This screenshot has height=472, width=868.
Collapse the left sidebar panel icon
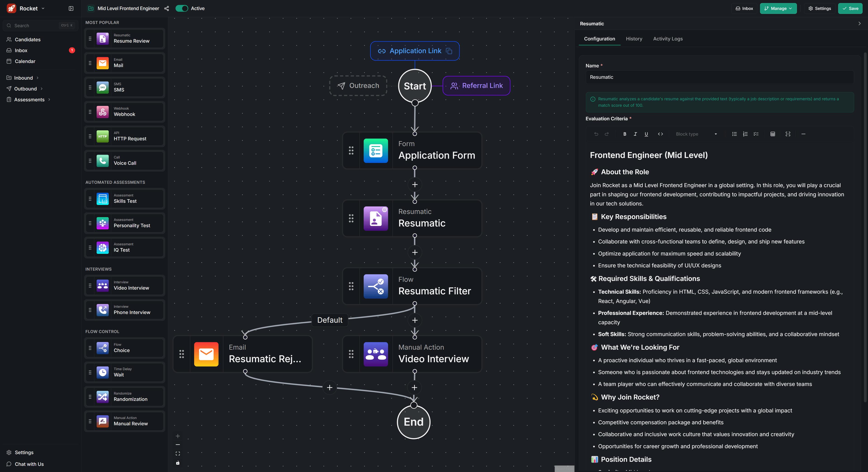(71, 8)
